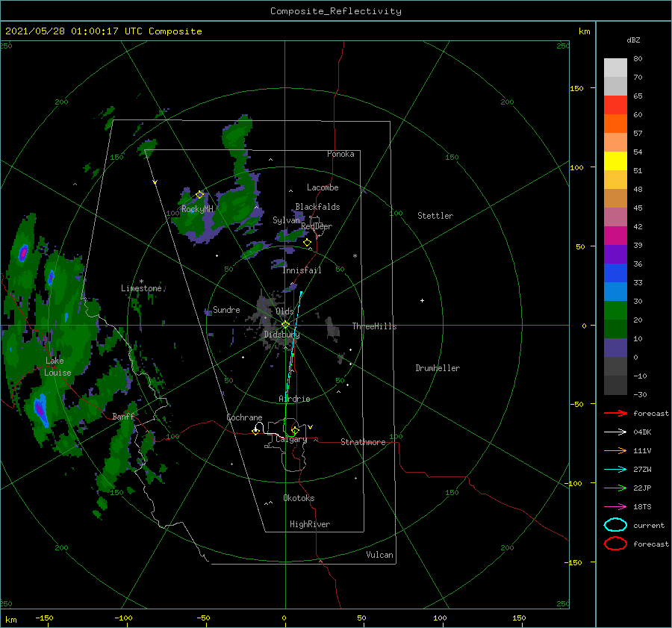Click the ThreeHills label
Viewport: 672px width, 628px height.
(x=374, y=326)
